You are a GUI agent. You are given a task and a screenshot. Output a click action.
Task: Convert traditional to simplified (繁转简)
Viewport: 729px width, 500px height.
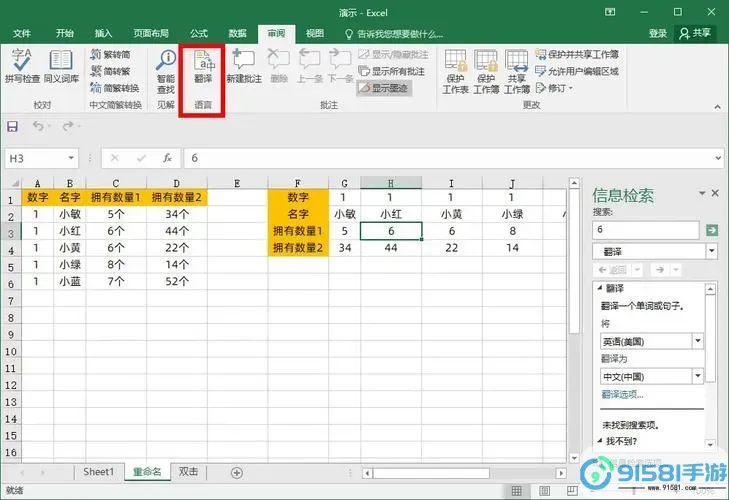click(111, 54)
